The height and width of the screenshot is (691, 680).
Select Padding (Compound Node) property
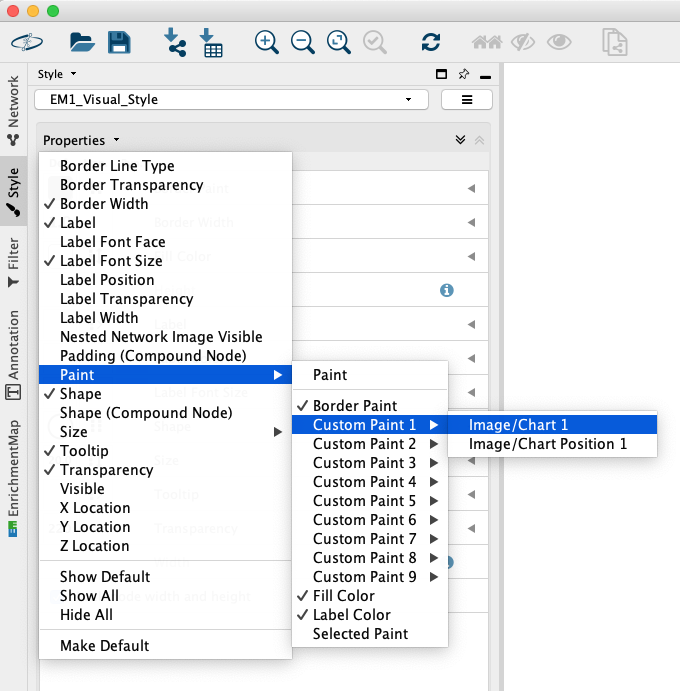coord(165,356)
